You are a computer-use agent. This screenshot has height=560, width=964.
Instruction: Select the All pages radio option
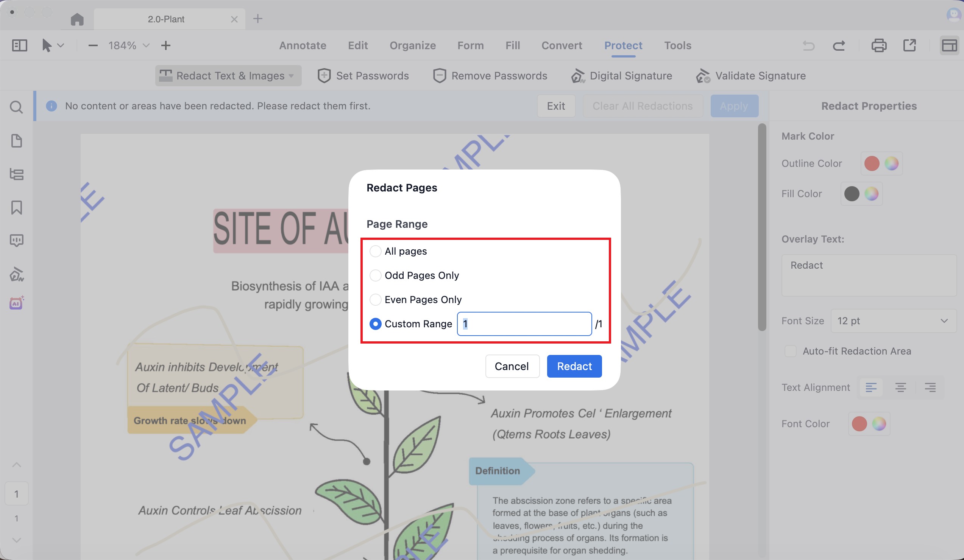[x=375, y=251]
